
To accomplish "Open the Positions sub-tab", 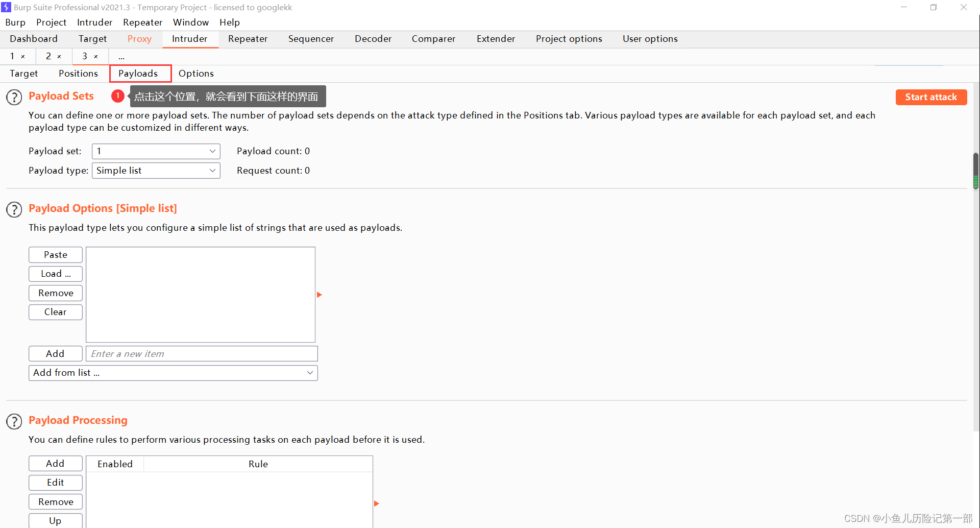I will [x=78, y=74].
